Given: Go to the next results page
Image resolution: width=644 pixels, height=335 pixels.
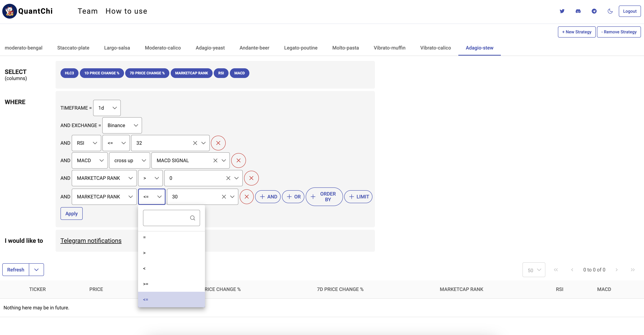Looking at the screenshot, I should click(x=617, y=270).
